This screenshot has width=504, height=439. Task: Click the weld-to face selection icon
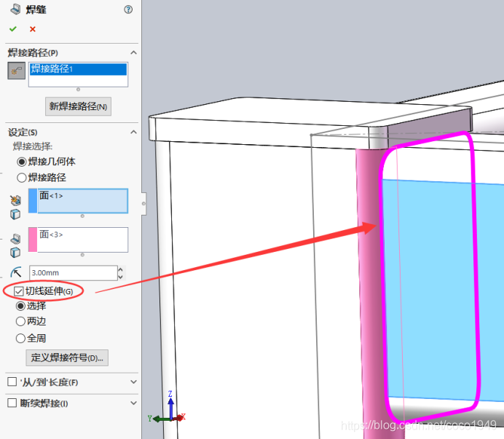coord(15,239)
